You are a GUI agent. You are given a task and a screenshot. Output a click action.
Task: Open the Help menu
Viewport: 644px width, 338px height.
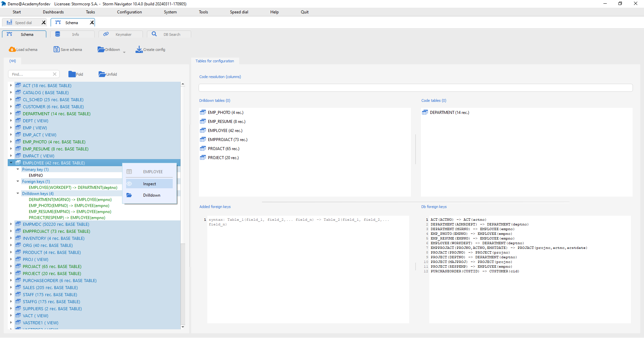[x=274, y=12]
